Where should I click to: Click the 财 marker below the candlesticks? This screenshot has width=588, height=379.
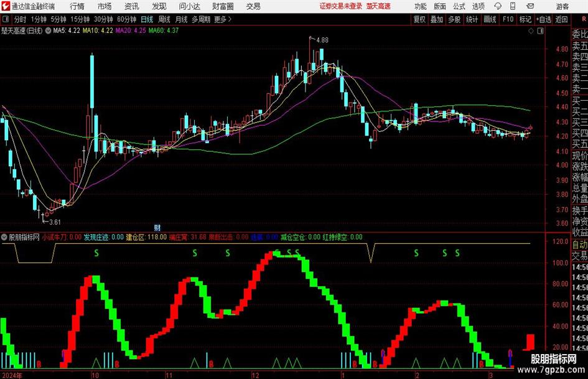click(157, 227)
